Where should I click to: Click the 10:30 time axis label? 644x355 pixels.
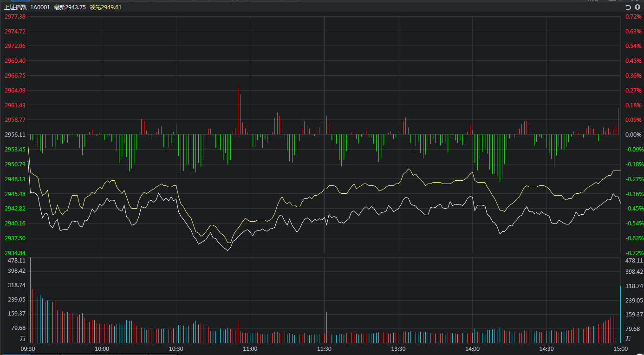click(176, 349)
